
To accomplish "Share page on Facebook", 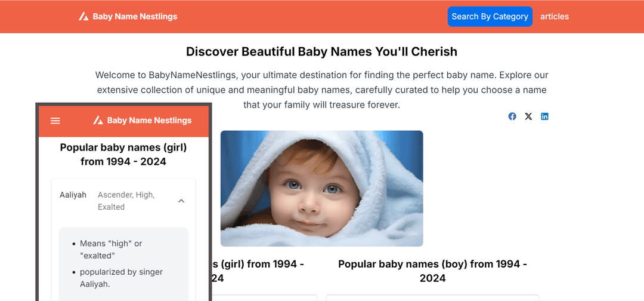I will point(512,116).
